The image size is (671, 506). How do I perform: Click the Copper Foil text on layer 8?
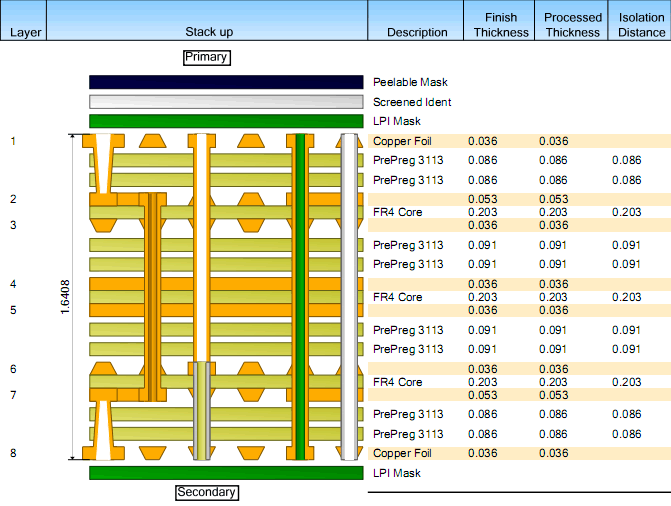coord(402,453)
